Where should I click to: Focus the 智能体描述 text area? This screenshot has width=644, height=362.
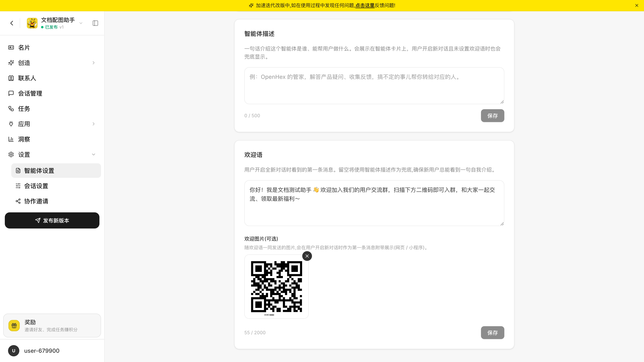(x=374, y=86)
